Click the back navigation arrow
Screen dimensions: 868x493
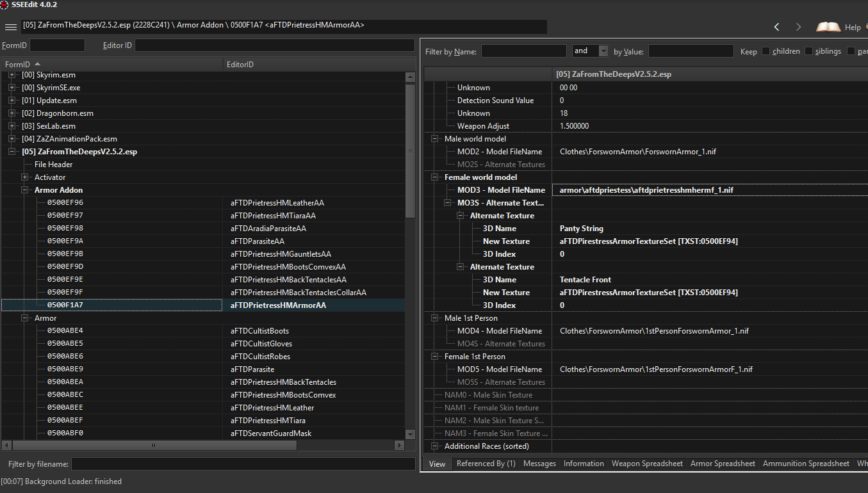click(776, 27)
